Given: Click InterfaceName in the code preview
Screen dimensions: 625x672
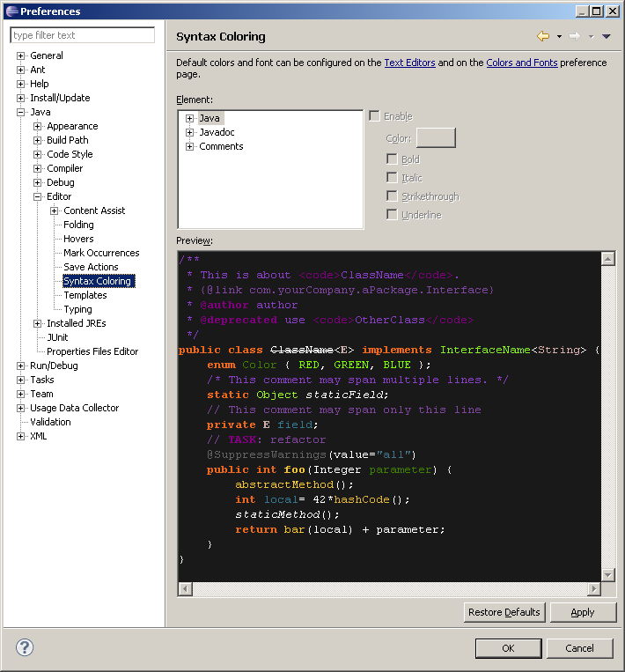Looking at the screenshot, I should click(x=485, y=350).
